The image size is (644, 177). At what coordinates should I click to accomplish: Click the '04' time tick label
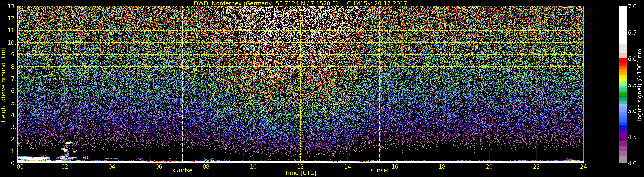[112, 166]
